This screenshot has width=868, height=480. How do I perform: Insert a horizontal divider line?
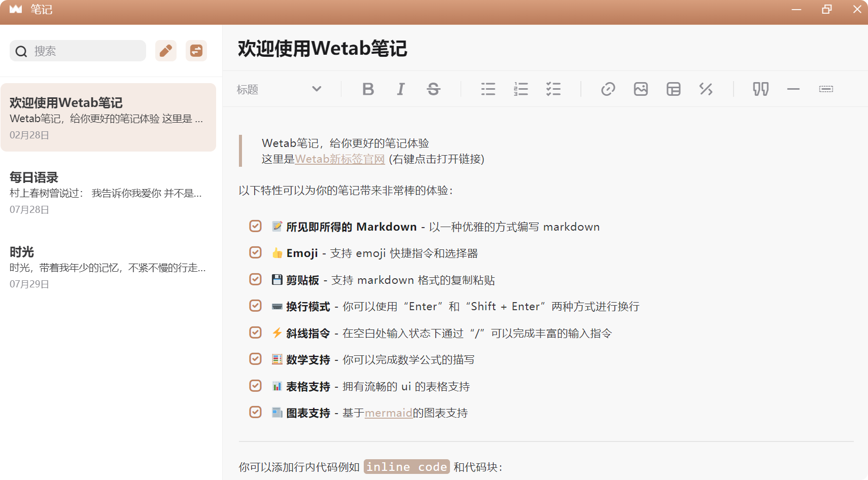793,89
